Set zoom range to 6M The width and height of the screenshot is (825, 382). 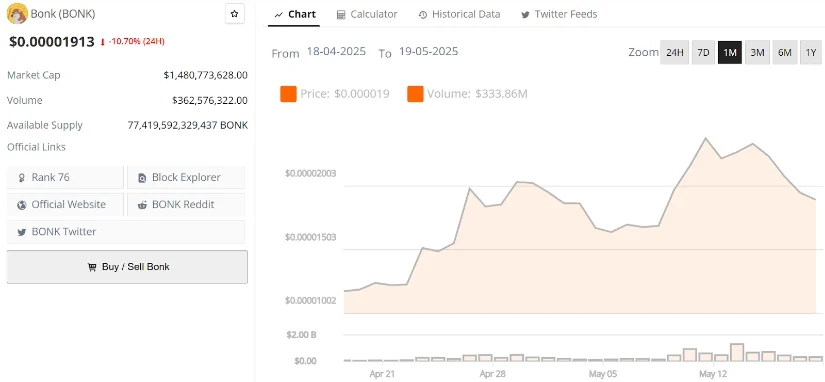[x=784, y=53]
